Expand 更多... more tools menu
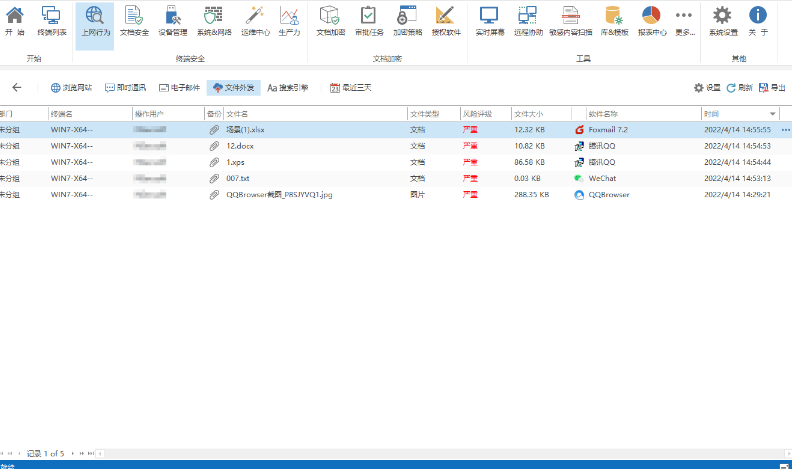Viewport: 792px width, 469px height. (x=685, y=21)
